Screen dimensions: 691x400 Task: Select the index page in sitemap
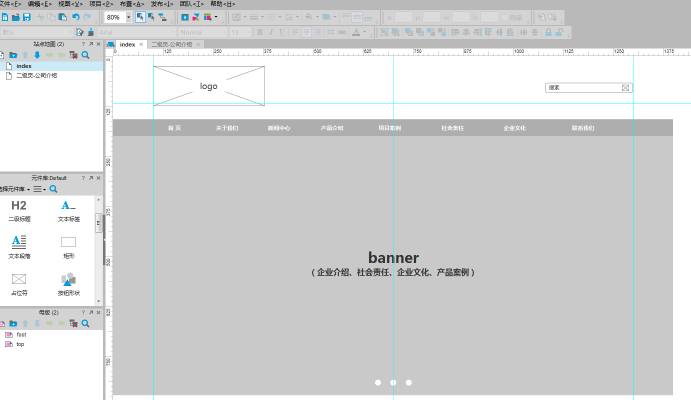[24, 66]
